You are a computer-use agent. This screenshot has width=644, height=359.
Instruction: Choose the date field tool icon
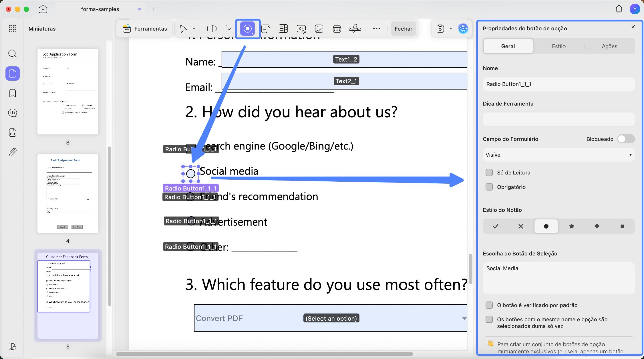(337, 29)
